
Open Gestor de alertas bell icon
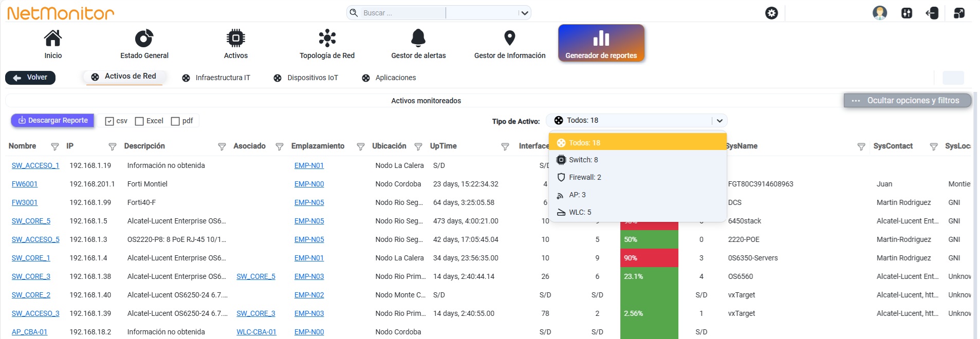[x=418, y=38]
